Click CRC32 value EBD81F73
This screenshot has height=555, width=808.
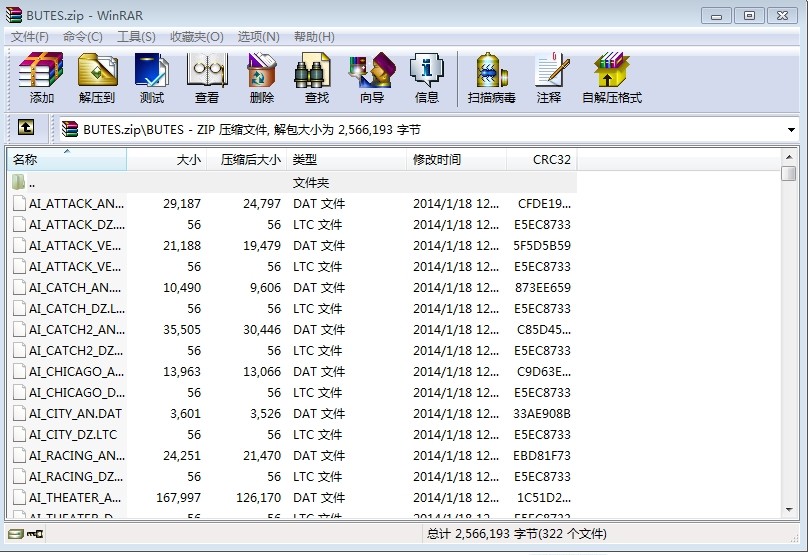click(x=542, y=456)
